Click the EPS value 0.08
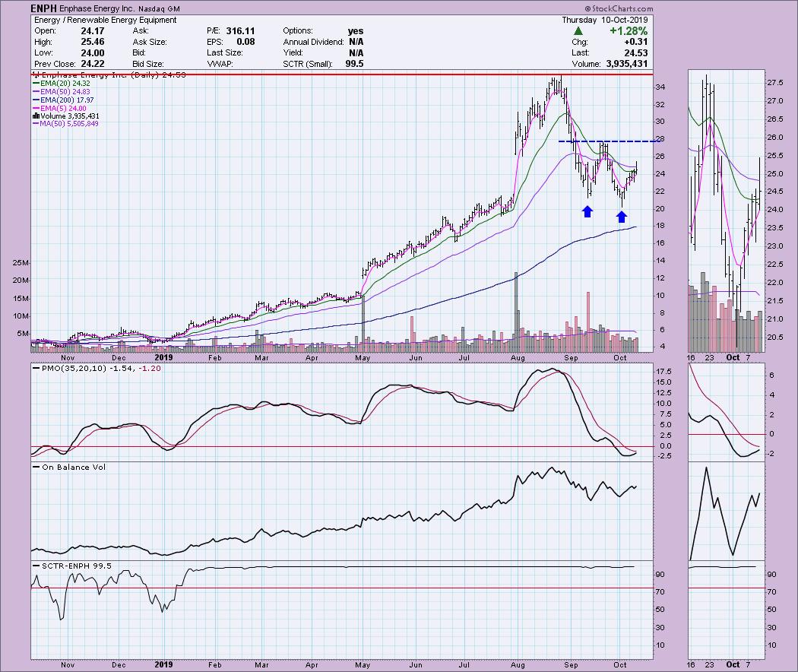The width and height of the screenshot is (798, 672). pyautogui.click(x=245, y=42)
